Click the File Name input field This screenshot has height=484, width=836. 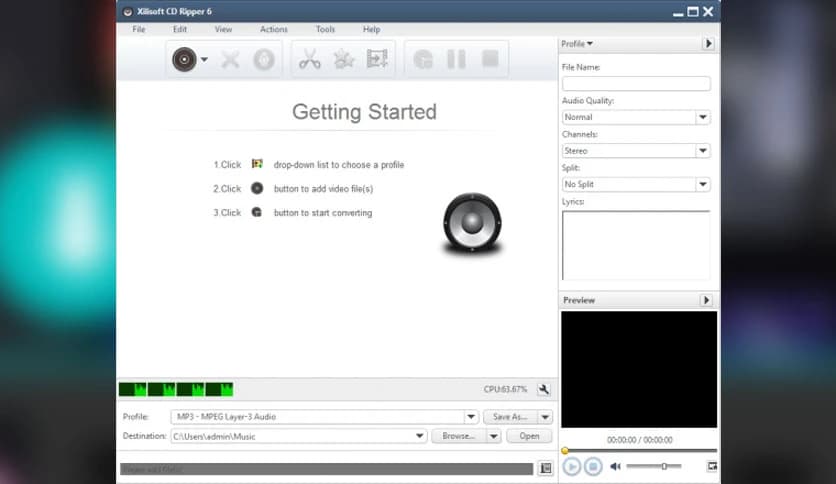tap(636, 84)
